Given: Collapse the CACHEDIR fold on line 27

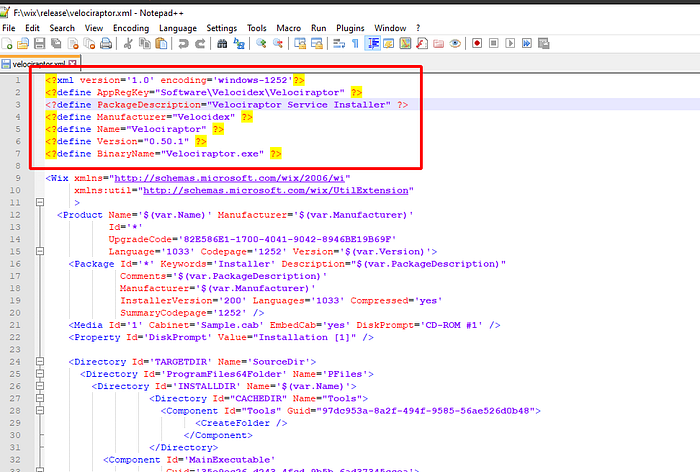Looking at the screenshot, I should tap(40, 398).
